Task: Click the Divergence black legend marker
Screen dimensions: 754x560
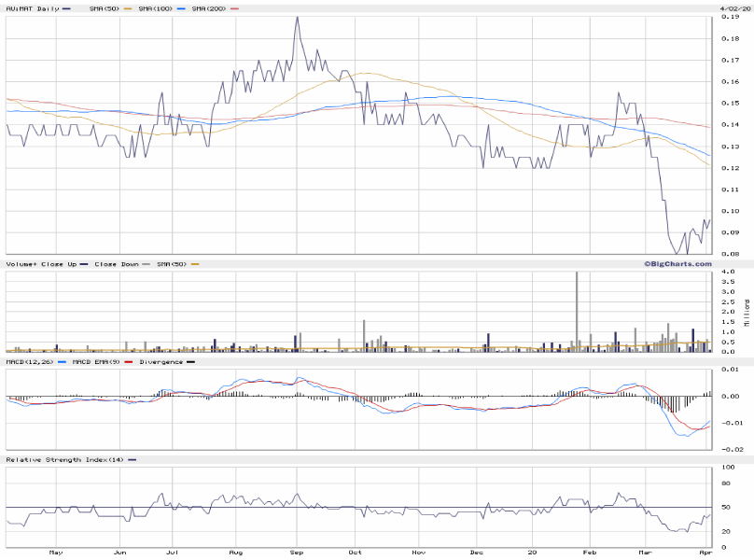Action: [191, 361]
